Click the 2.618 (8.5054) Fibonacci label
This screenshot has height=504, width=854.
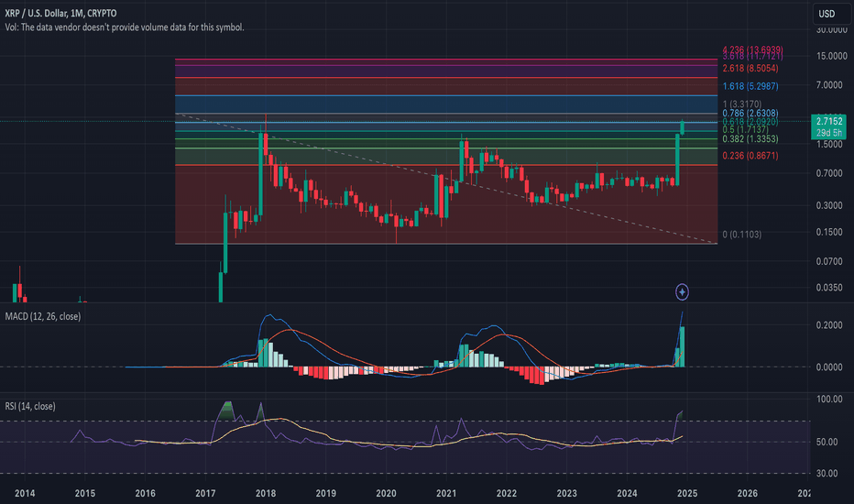click(750, 69)
